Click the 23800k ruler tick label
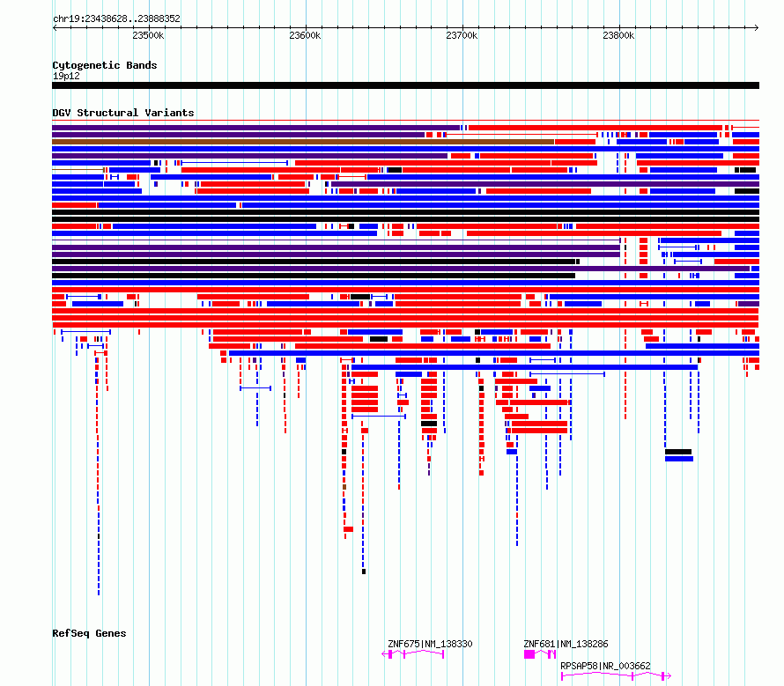Viewport: 784px width, 686px height. coord(618,35)
